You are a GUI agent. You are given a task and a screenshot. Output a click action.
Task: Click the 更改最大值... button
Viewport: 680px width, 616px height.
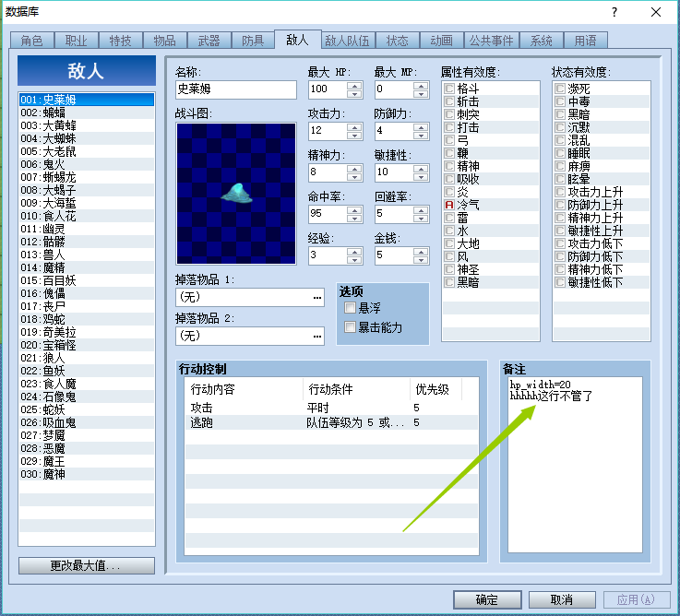click(87, 565)
